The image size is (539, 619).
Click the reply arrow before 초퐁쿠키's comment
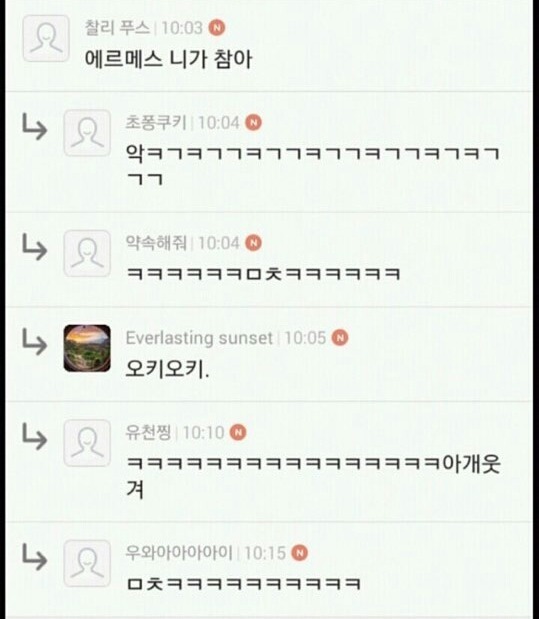pos(34,127)
